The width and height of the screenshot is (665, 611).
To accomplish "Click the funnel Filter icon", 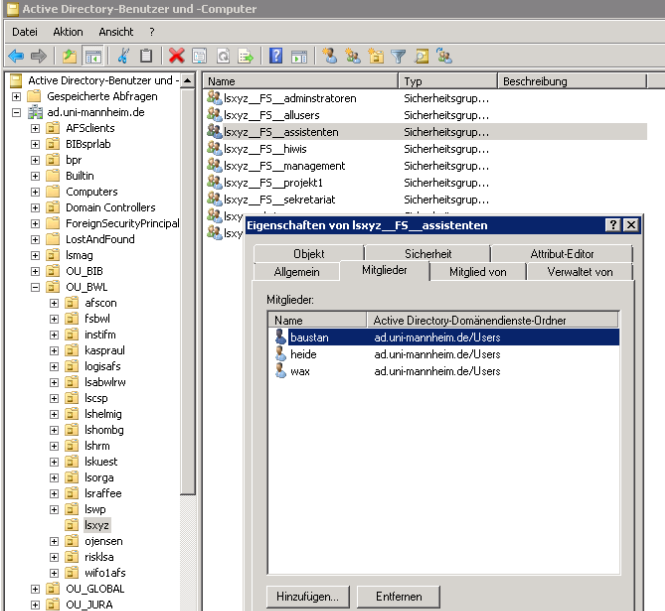I will pos(399,56).
